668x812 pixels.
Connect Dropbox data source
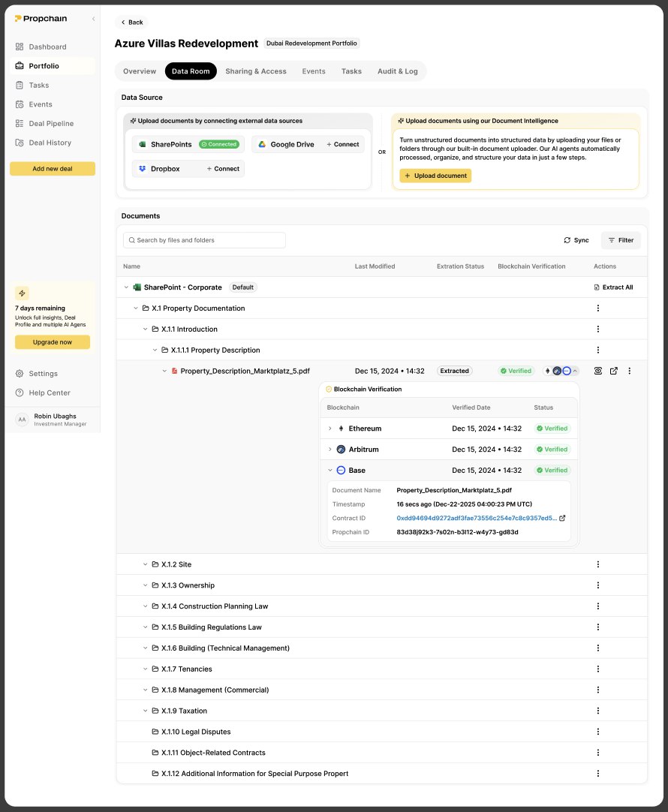point(223,169)
